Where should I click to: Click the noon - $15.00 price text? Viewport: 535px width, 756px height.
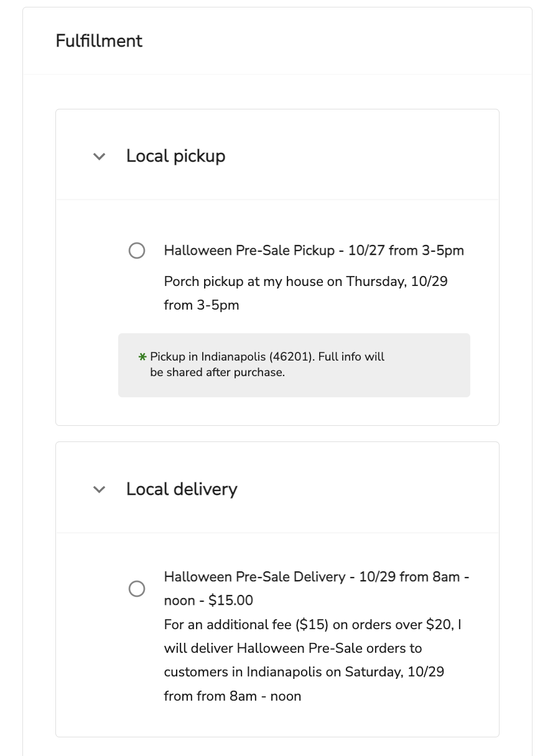(208, 601)
